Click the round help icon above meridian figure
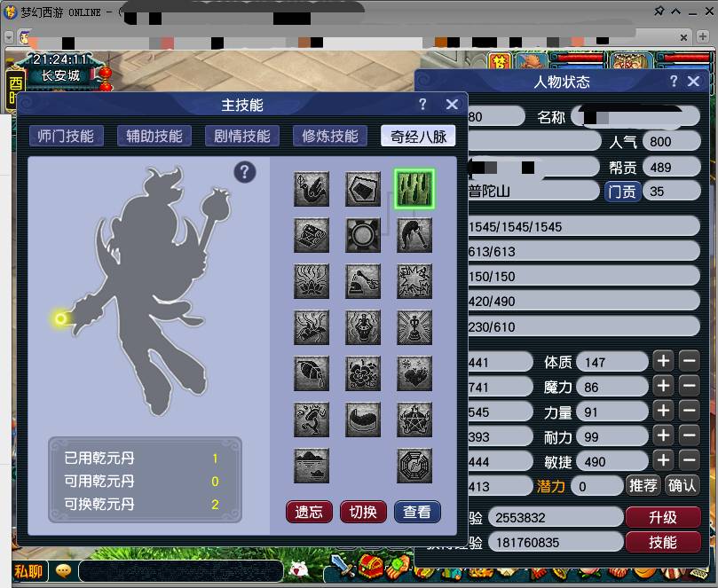 click(245, 172)
